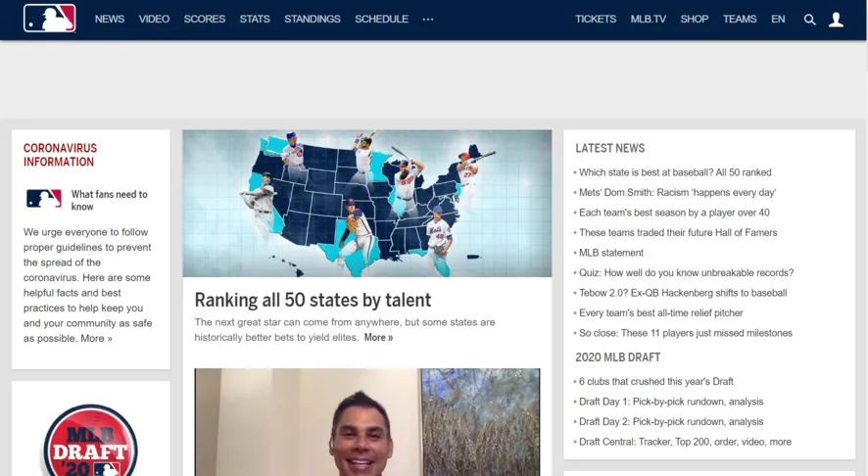This screenshot has width=868, height=476.
Task: Open the Ranking all 50 states by talent headline
Action: tap(313, 300)
